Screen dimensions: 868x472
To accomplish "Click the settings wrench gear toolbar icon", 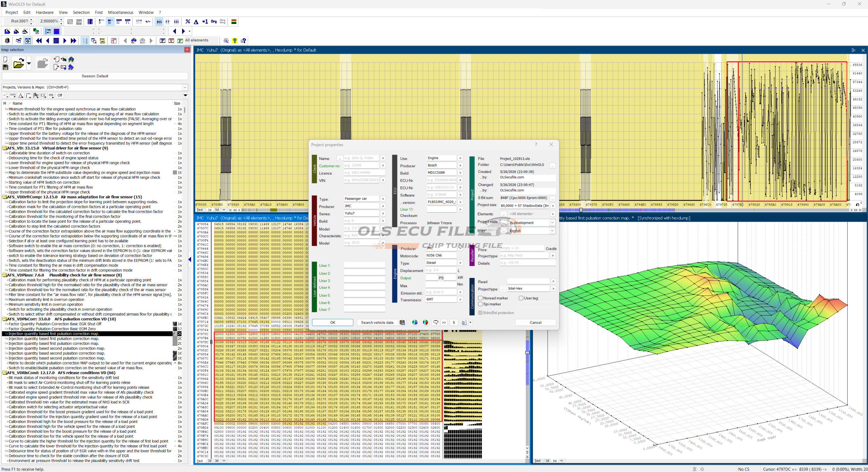I will click(226, 41).
